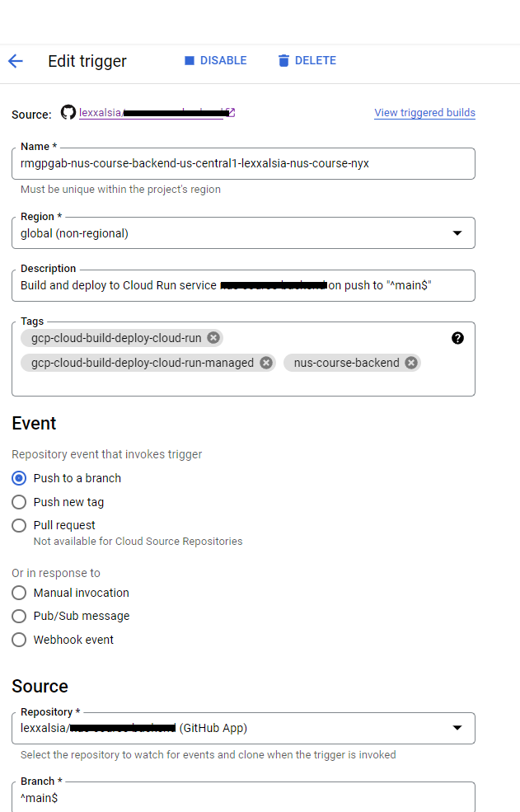Open the source repository external link icon
This screenshot has height=812, width=520.
230,110
